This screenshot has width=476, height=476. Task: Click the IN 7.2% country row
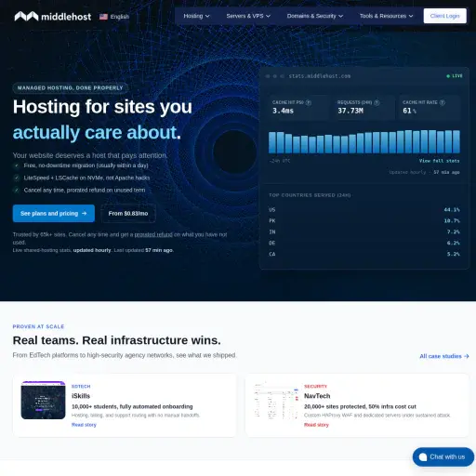coord(364,232)
